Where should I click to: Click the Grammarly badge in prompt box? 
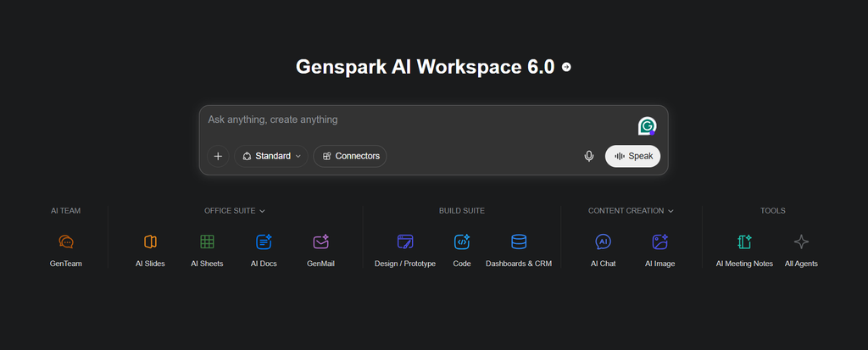point(647,126)
